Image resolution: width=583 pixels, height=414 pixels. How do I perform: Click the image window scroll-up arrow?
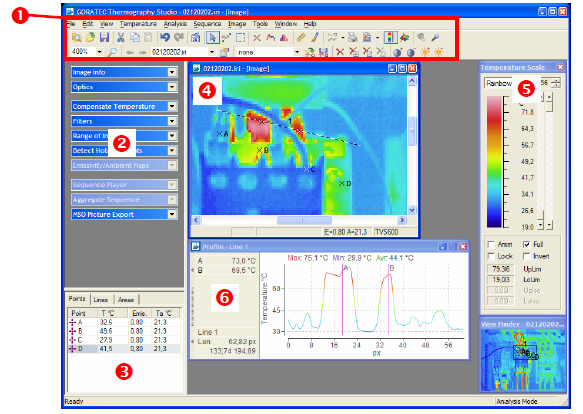click(412, 81)
